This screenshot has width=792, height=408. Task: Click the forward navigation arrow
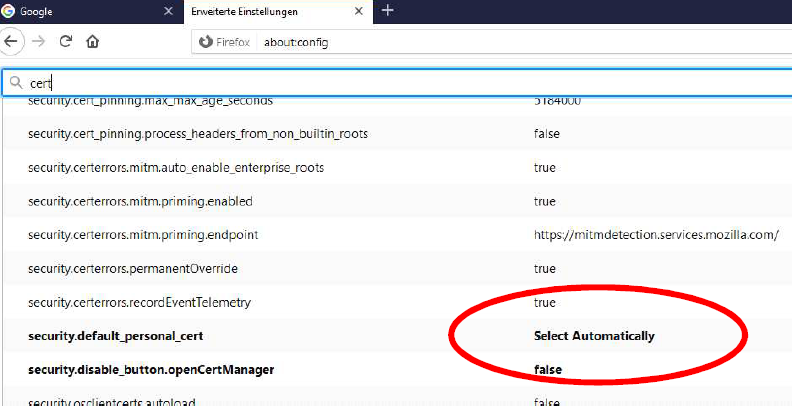[39, 42]
